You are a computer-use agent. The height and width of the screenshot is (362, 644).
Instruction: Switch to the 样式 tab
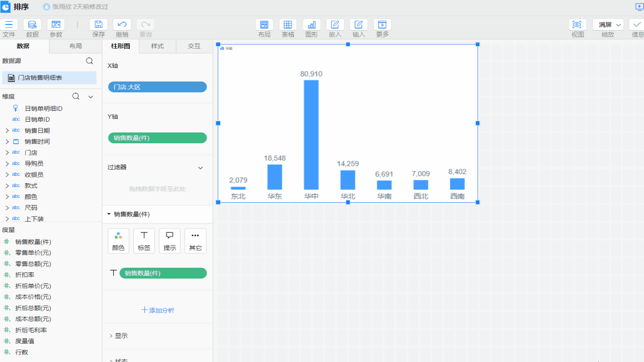coord(157,46)
